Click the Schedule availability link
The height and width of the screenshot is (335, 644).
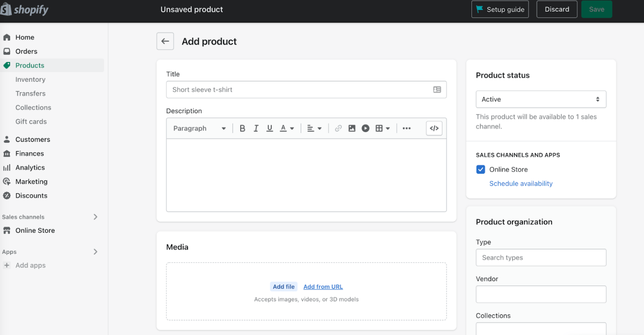521,183
